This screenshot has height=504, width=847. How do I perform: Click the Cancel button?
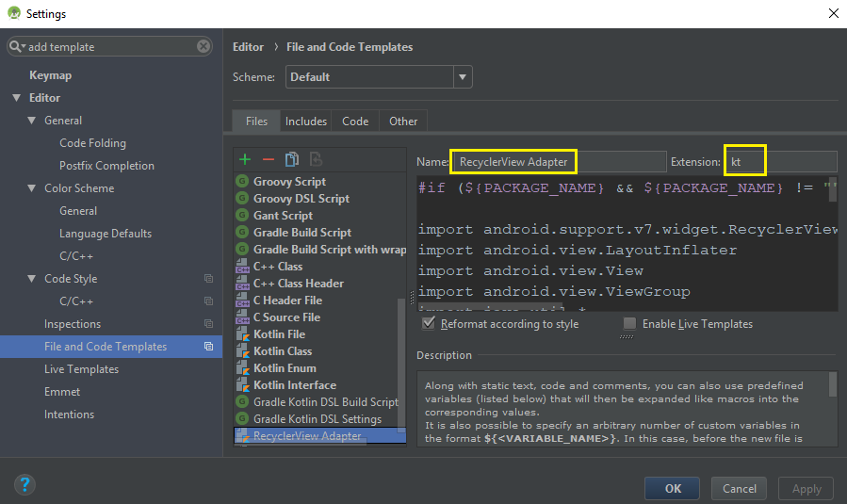(739, 488)
